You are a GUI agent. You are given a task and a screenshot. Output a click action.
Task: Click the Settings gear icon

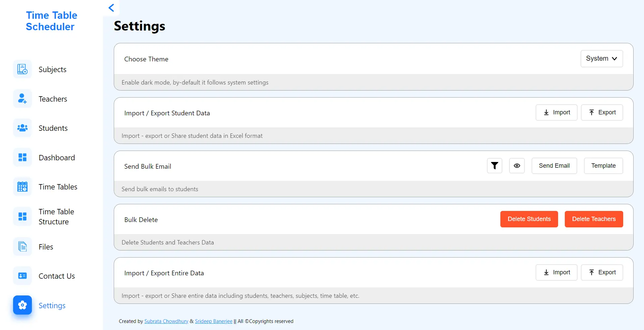pyautogui.click(x=22, y=305)
